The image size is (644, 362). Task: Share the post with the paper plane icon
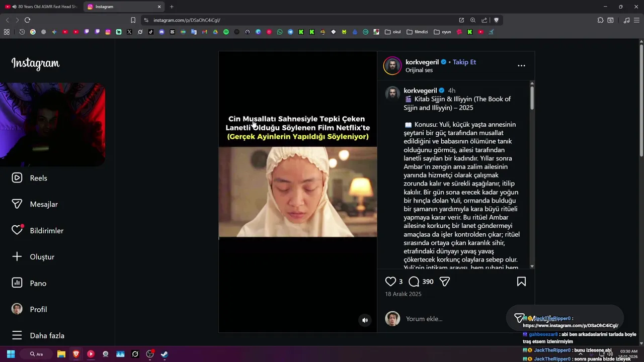444,282
